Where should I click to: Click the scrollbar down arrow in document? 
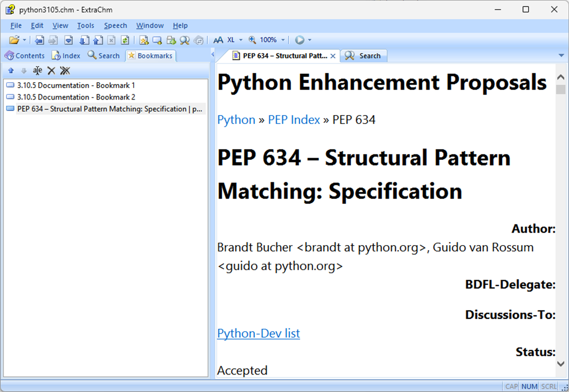tap(561, 364)
